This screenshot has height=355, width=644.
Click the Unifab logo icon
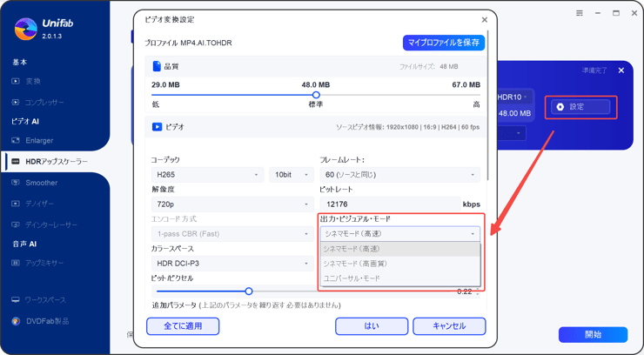point(25,29)
